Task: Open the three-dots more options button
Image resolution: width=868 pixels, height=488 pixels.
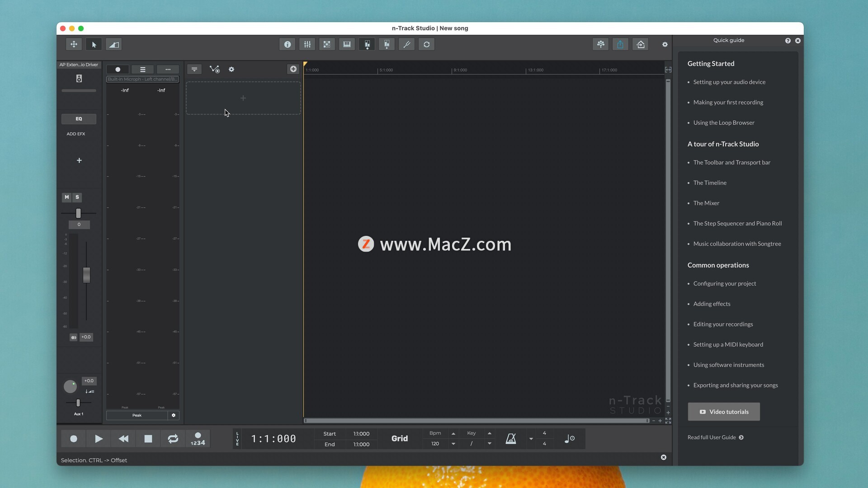Action: pos(168,70)
